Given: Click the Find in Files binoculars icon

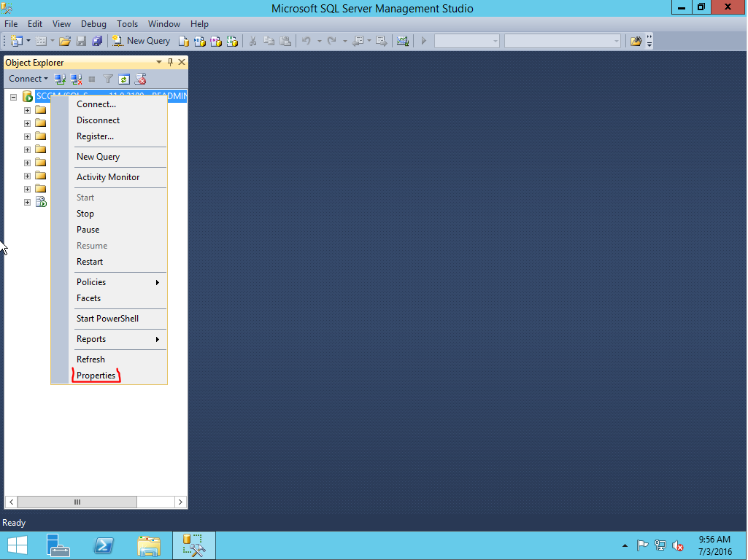Looking at the screenshot, I should click(636, 41).
